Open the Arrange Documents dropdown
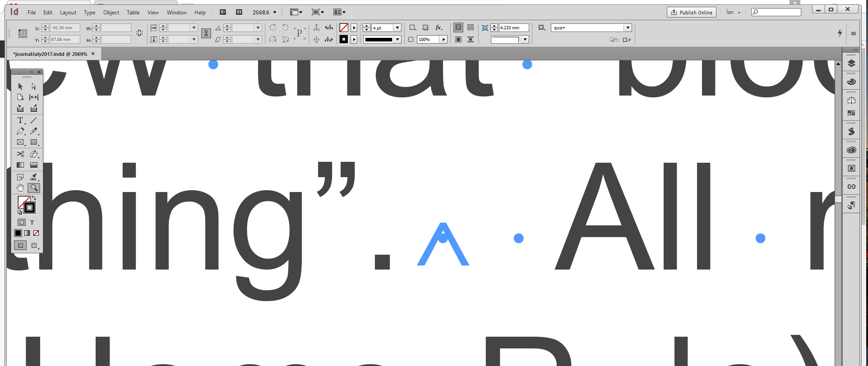The width and height of the screenshot is (868, 366). [339, 12]
